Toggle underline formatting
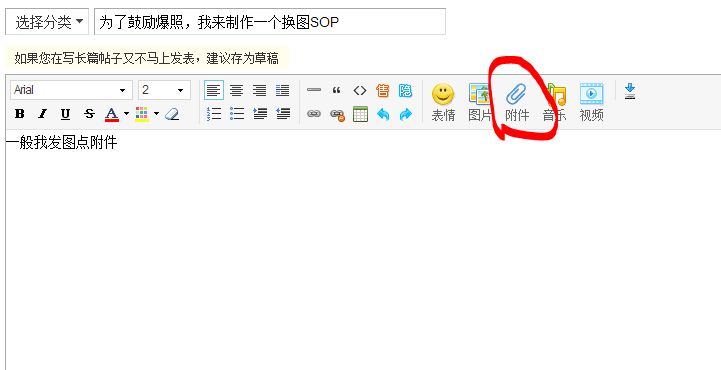 coord(66,114)
